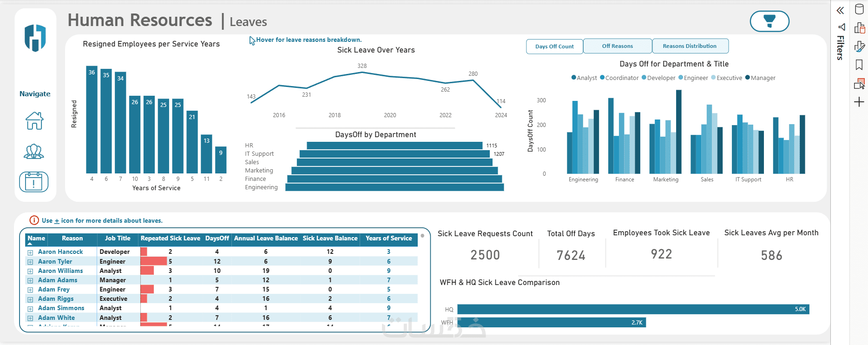The height and width of the screenshot is (345, 868).
Task: Click the Days Off Count button
Action: coord(554,46)
